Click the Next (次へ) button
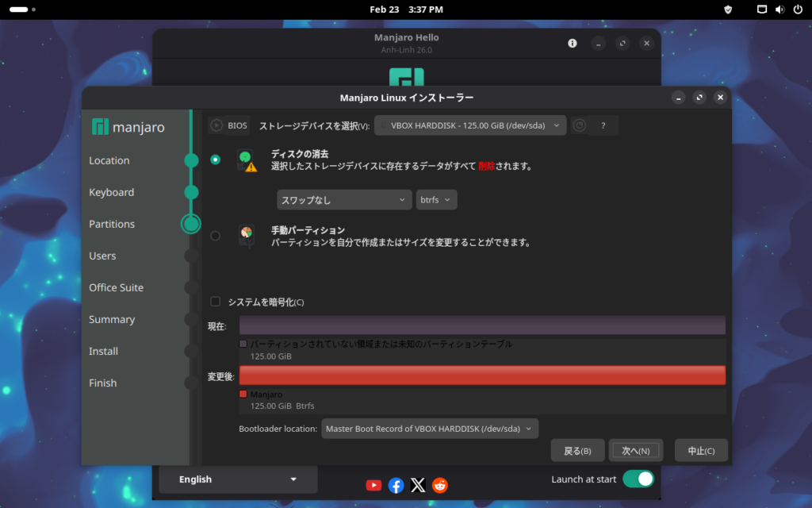Screen dimensions: 812x508 click(x=635, y=451)
